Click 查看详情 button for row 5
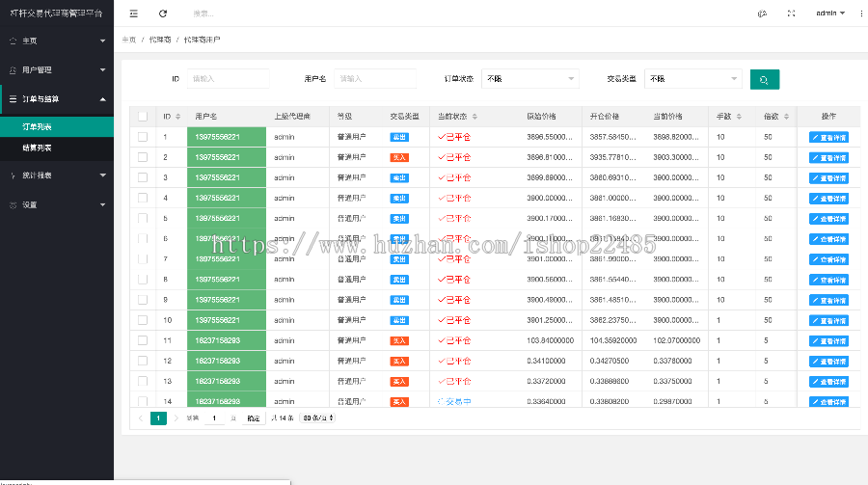Screen dimensions: 868x485 tap(828, 219)
